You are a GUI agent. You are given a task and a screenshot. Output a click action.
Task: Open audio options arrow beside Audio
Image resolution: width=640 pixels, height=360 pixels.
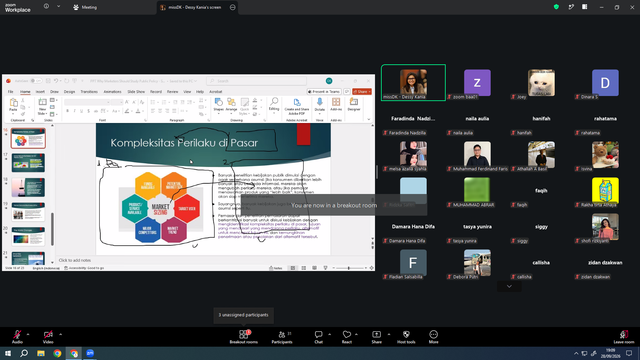pyautogui.click(x=28, y=334)
